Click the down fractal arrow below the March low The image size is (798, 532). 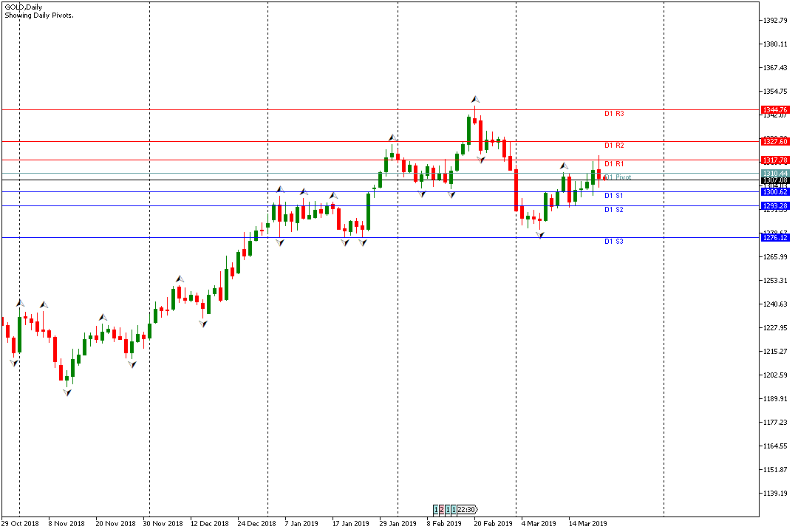click(540, 235)
